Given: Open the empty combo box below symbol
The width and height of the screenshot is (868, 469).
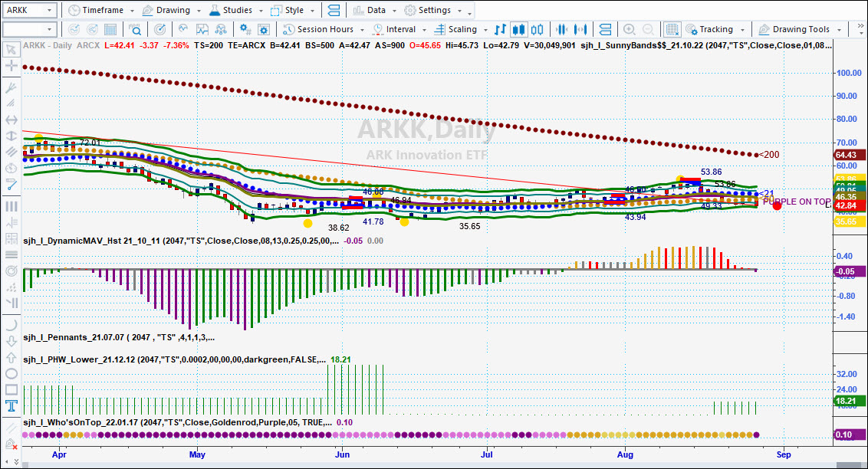Looking at the screenshot, I should pos(29,29).
